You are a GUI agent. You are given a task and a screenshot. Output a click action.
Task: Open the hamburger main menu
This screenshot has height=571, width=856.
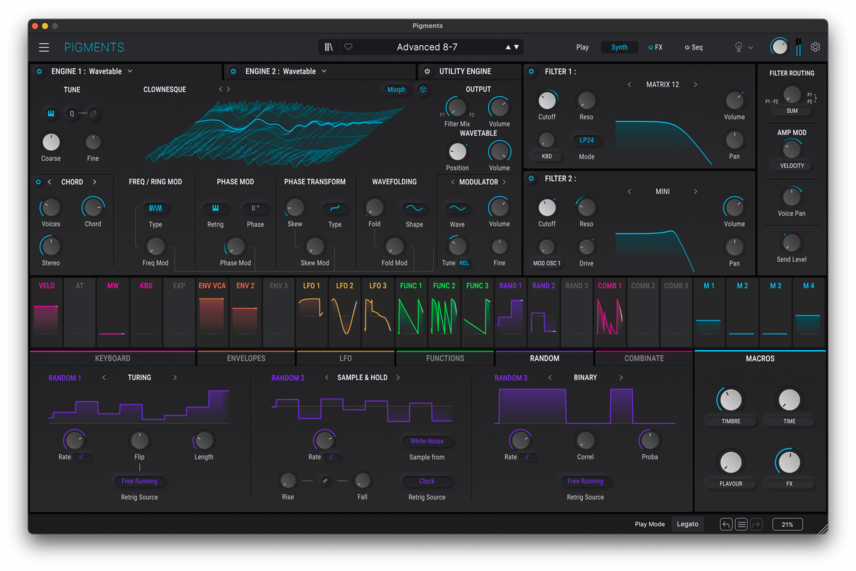44,47
